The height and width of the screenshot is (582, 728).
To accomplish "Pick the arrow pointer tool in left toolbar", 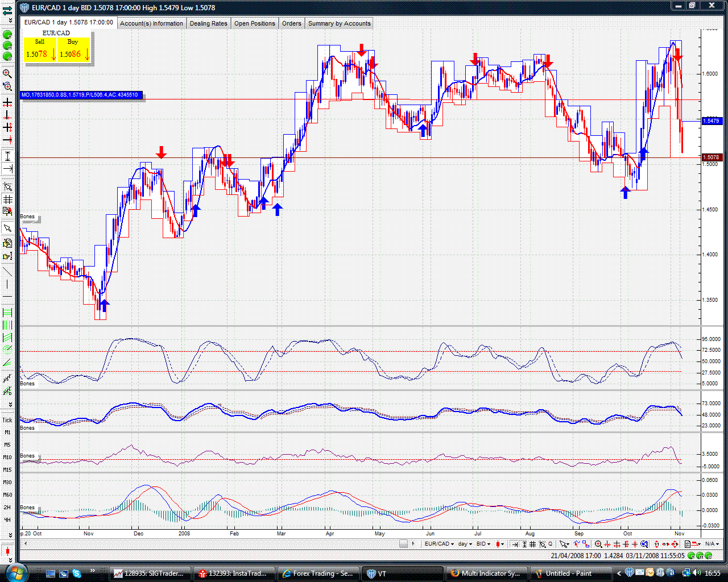I will pyautogui.click(x=7, y=228).
